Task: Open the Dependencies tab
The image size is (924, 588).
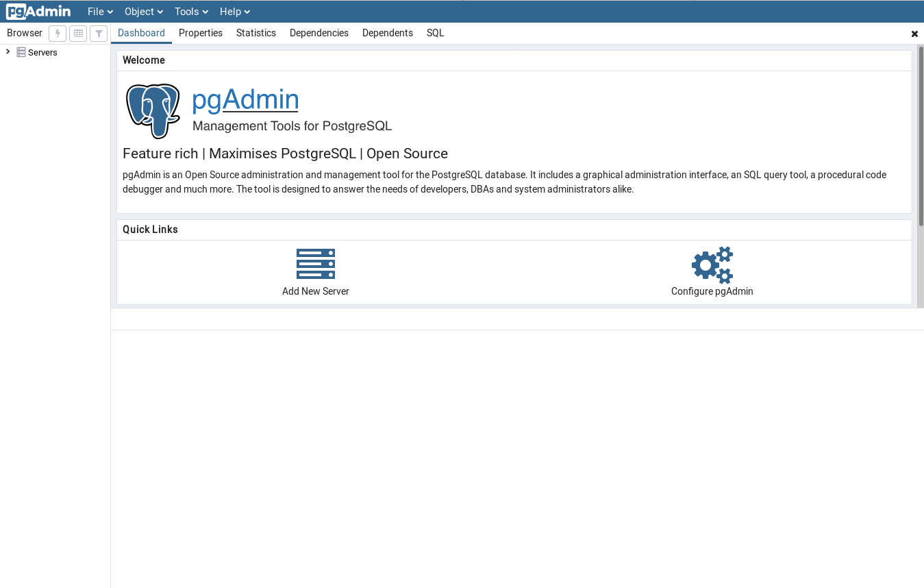Action: tap(319, 32)
